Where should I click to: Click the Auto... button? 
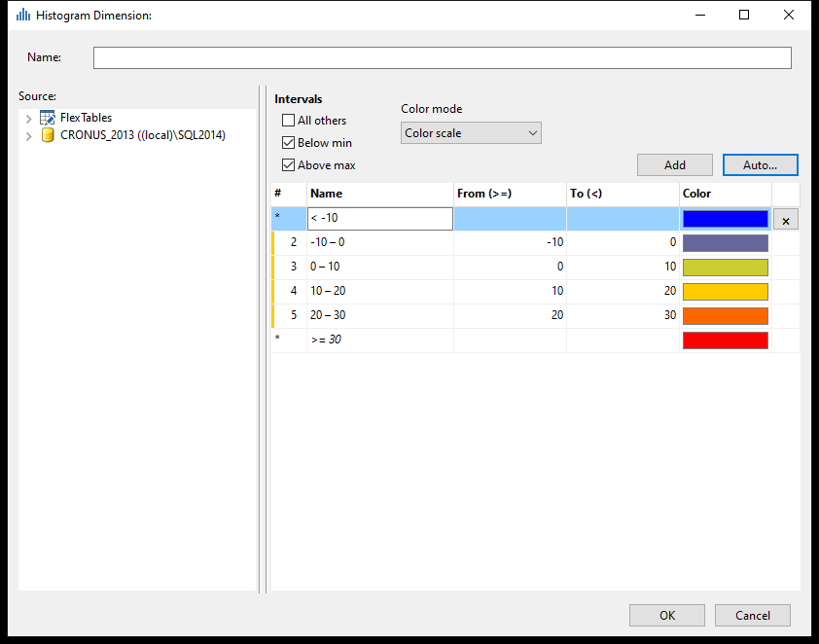tap(760, 165)
